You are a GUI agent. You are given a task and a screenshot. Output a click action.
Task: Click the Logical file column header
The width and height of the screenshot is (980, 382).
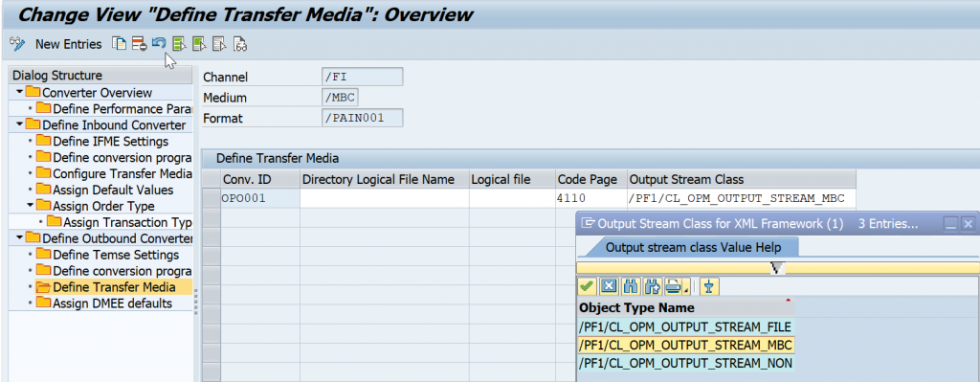pyautogui.click(x=512, y=179)
